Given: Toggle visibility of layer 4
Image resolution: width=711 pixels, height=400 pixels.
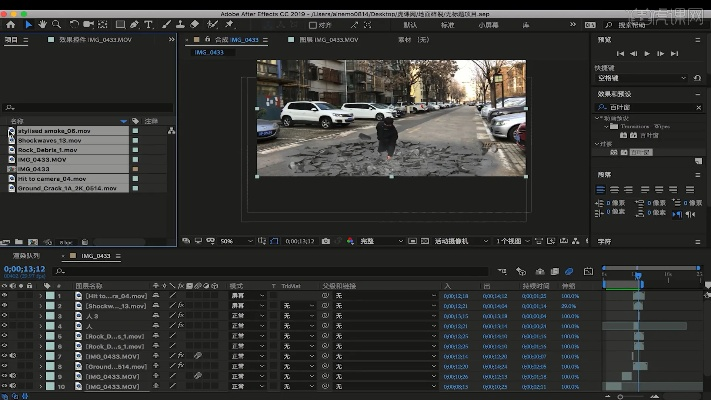Looking at the screenshot, I should 5,326.
